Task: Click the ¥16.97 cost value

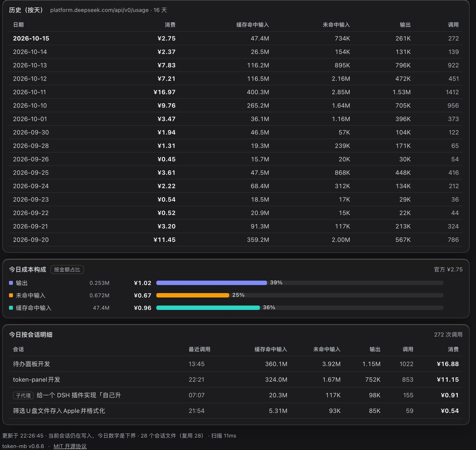Action: 165,92
